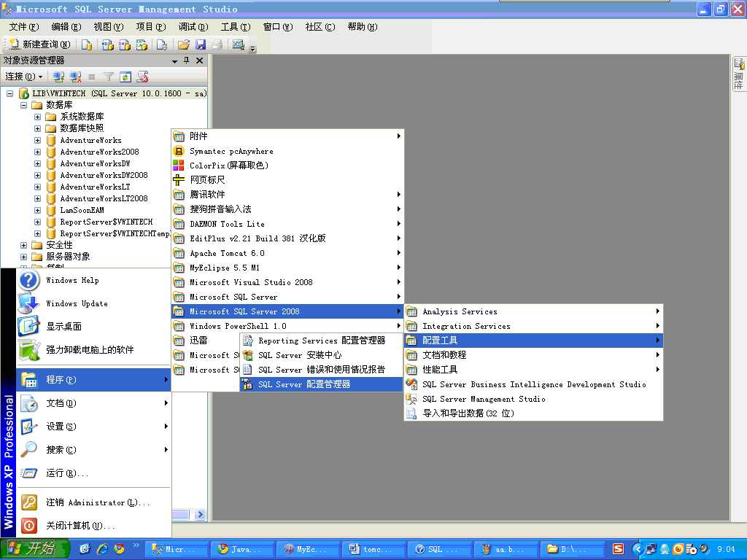Screen dimensions: 747x560
Task: Click the SQL Server Compact Query icon
Action: coord(163,44)
